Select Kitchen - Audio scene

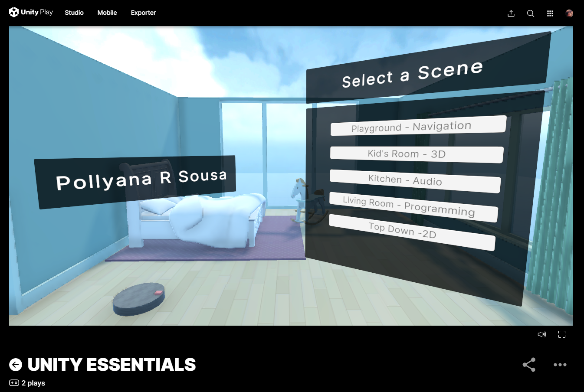tap(415, 180)
